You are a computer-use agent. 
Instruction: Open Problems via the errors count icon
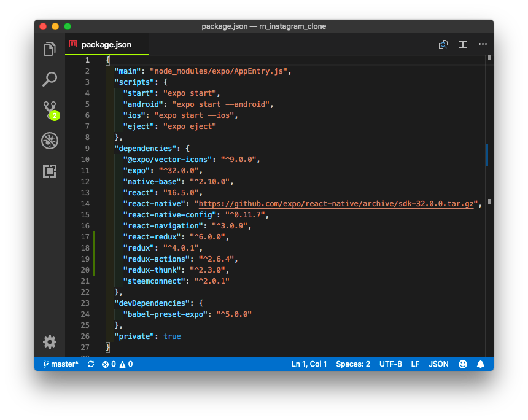coord(109,364)
